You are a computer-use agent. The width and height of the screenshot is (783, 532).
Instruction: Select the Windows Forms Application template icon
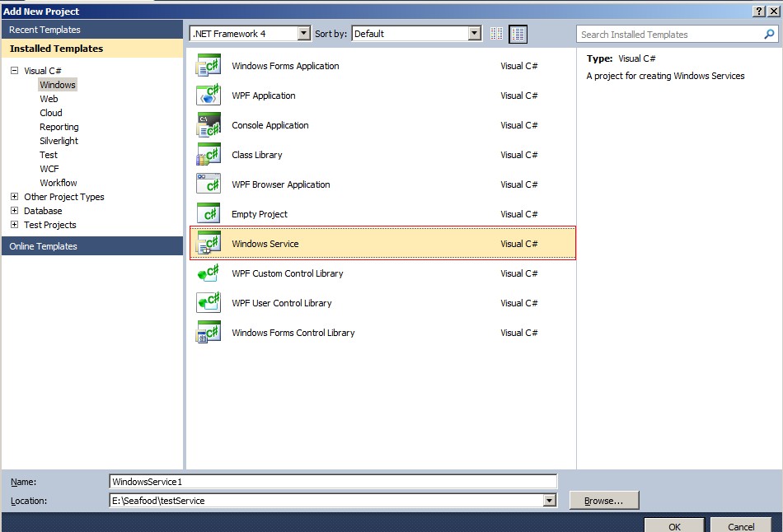(208, 66)
